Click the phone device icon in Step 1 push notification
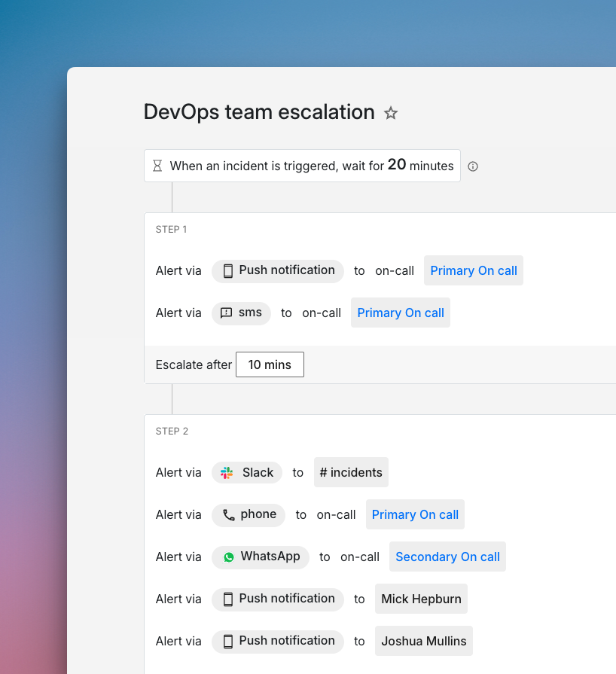Viewport: 616px width, 674px height. (228, 271)
